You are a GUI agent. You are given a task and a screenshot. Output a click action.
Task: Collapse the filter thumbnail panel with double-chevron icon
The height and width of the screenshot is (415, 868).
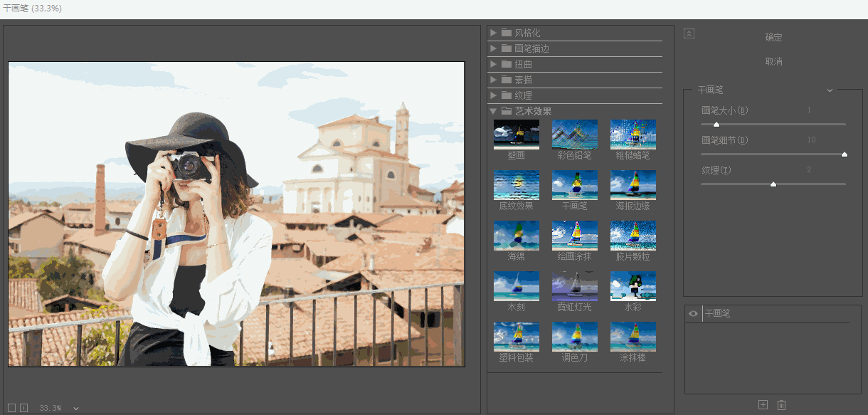point(689,33)
